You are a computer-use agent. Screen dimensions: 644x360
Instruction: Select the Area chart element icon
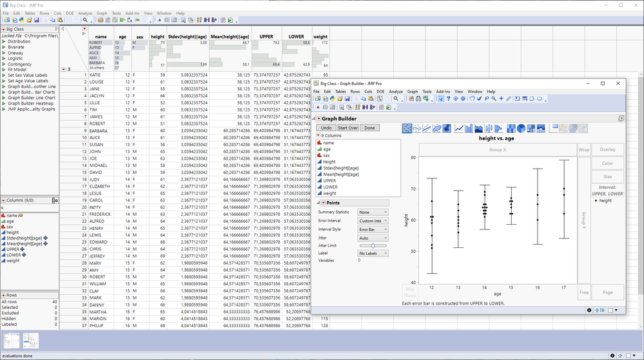(x=479, y=129)
